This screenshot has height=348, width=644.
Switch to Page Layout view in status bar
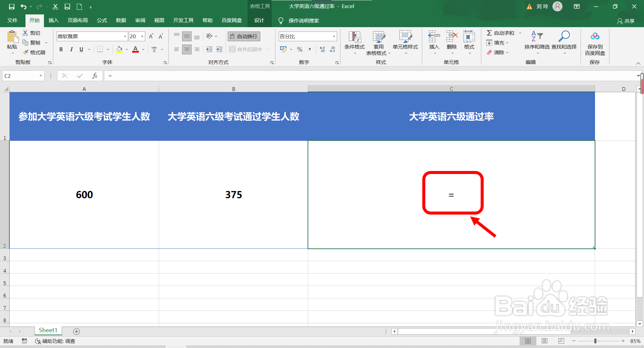coord(544,341)
